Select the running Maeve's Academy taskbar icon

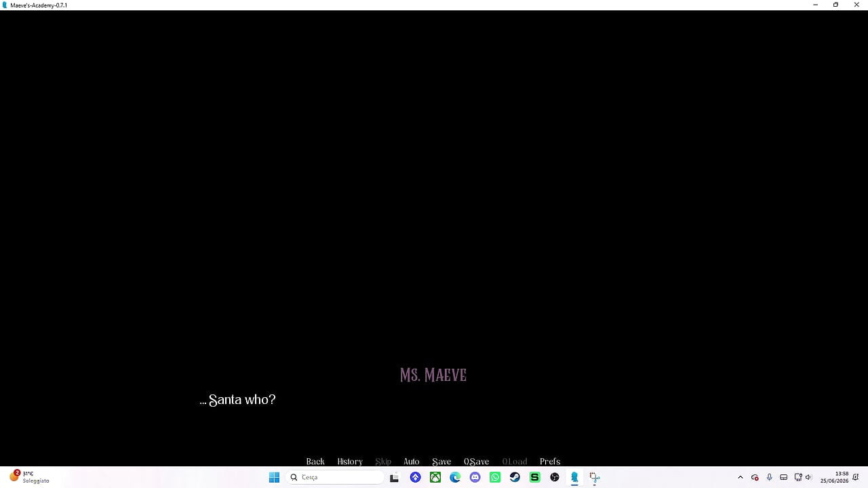click(574, 477)
